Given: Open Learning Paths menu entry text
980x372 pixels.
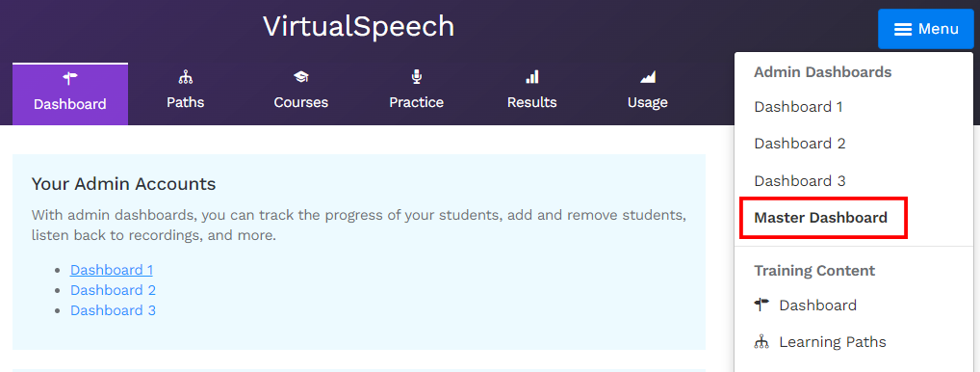Looking at the screenshot, I should (x=833, y=342).
